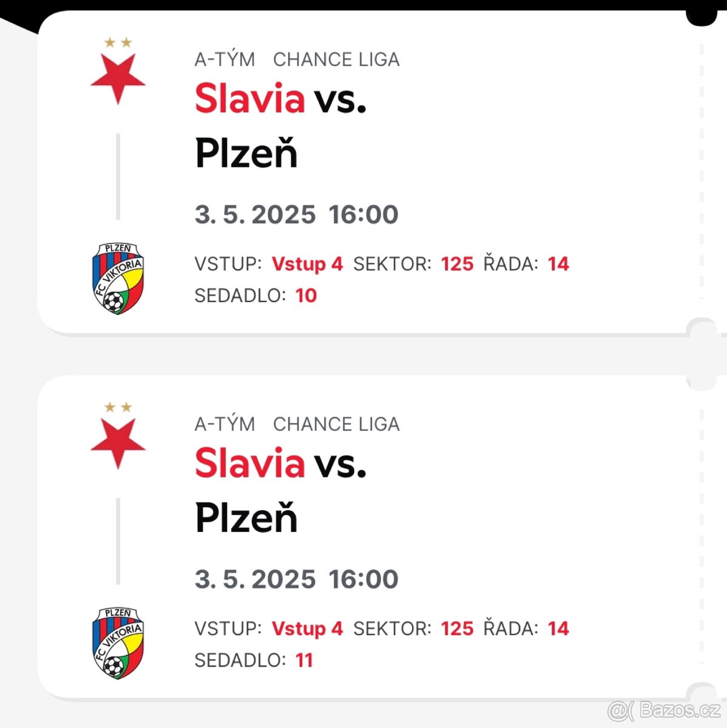The height and width of the screenshot is (728, 727).
Task: Click the Bazos.cz watermark
Action: tap(664, 709)
